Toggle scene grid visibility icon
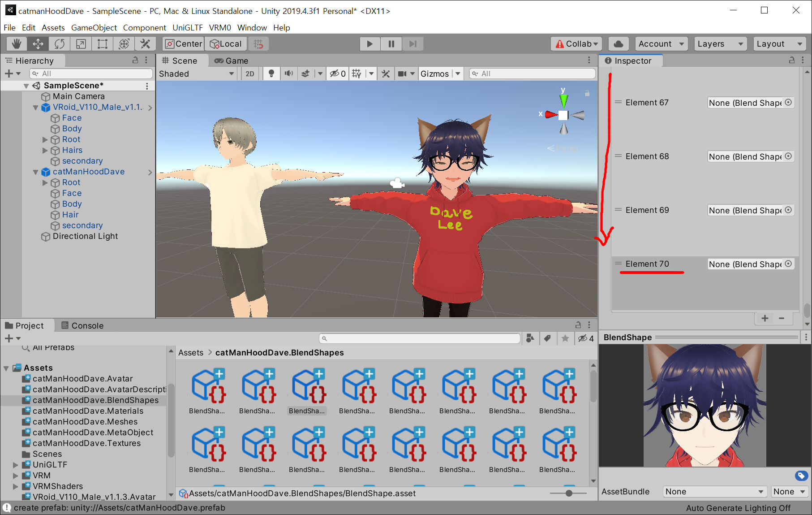The width and height of the screenshot is (812, 515). [x=357, y=74]
